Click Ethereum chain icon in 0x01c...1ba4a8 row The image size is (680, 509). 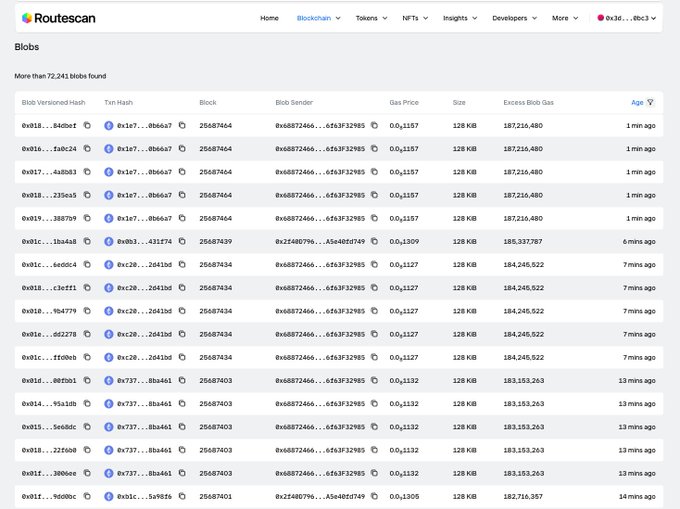point(109,241)
